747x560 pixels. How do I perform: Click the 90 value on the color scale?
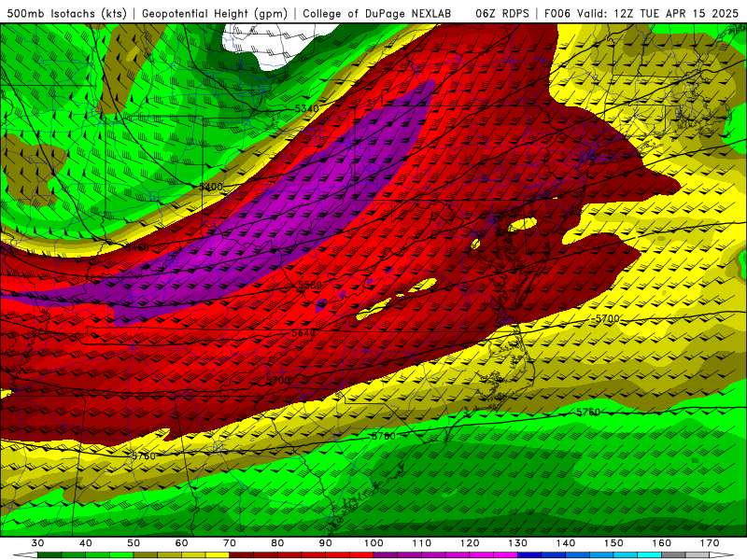click(x=325, y=543)
